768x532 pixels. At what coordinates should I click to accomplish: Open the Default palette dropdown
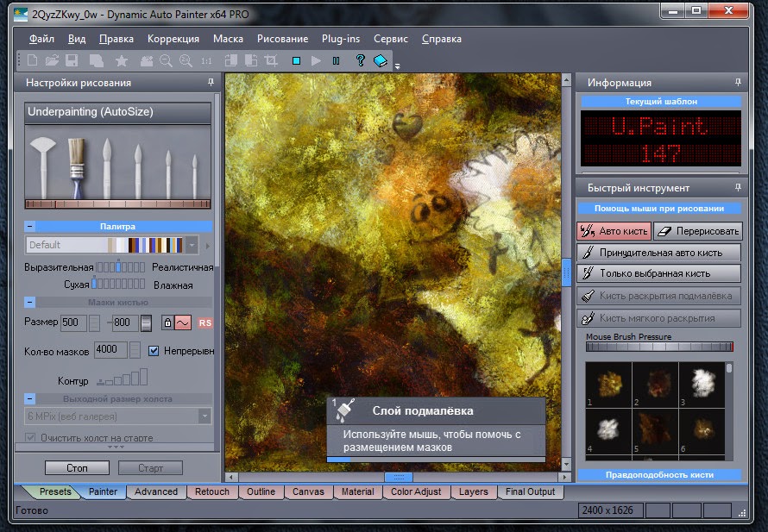[192, 245]
